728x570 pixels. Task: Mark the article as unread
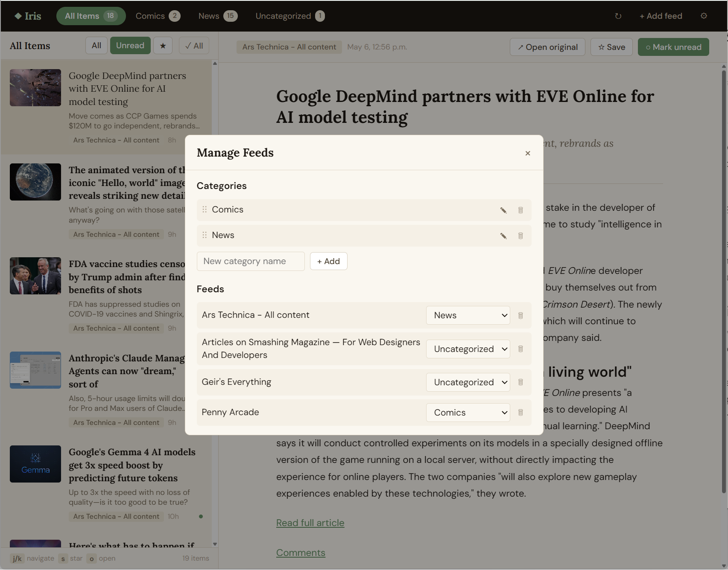pyautogui.click(x=673, y=47)
